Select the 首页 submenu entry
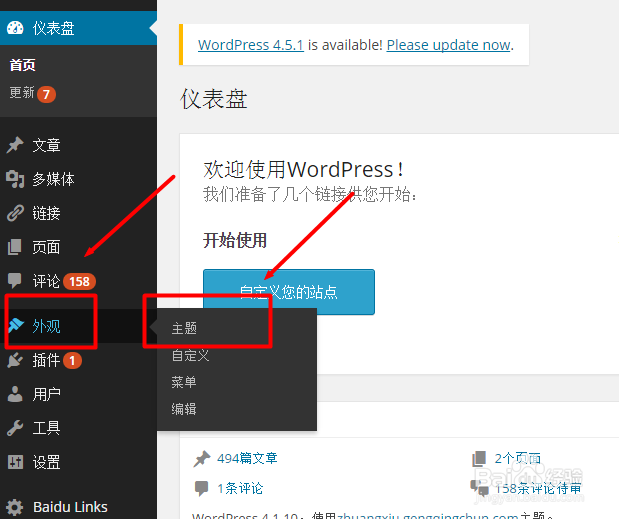619x519 pixels. coord(23,65)
